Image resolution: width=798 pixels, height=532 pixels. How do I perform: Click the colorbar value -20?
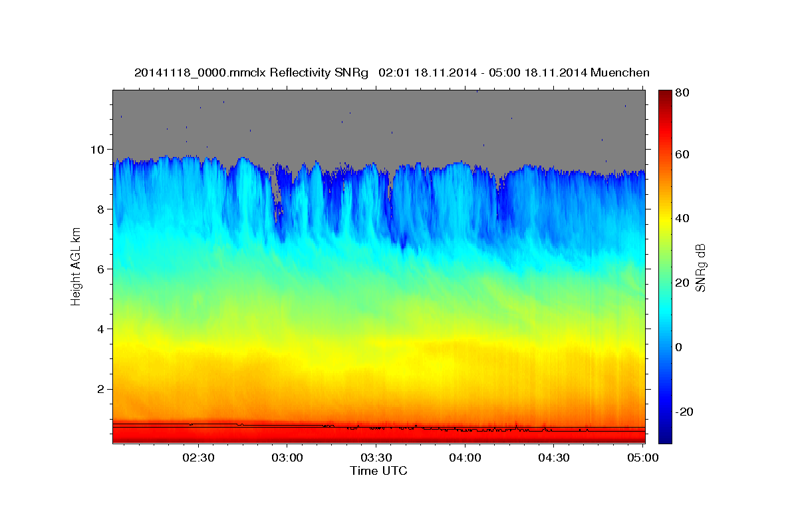pos(684,412)
